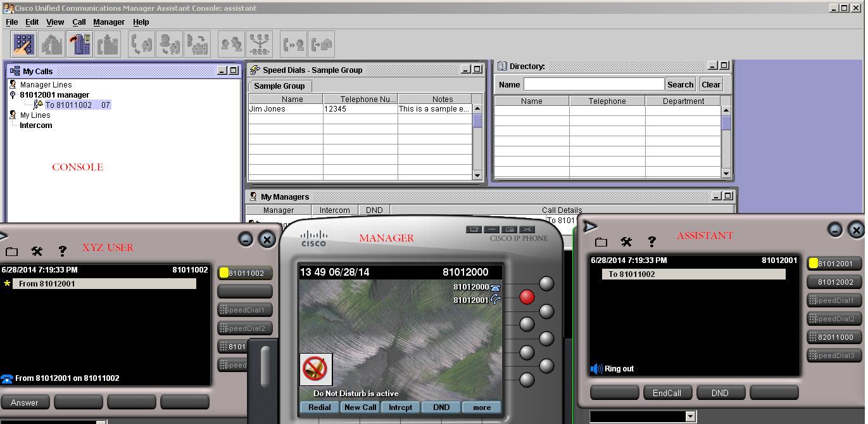Click help question mark in XYZ USER softphone

[x=62, y=251]
